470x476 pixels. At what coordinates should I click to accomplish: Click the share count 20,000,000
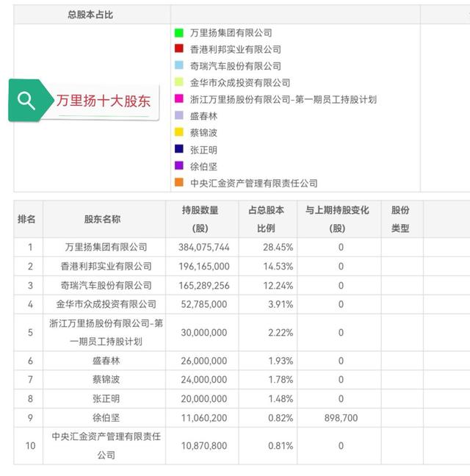[x=204, y=399]
